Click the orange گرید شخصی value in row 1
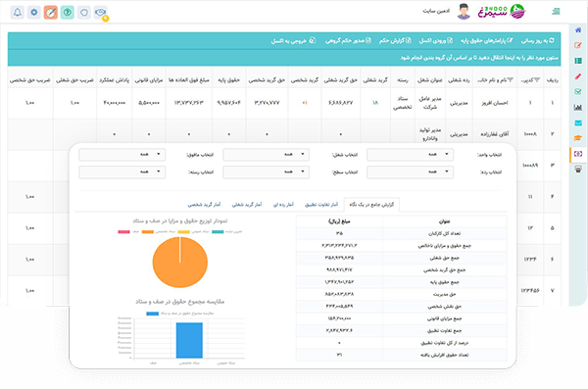588x389 pixels. (305, 103)
